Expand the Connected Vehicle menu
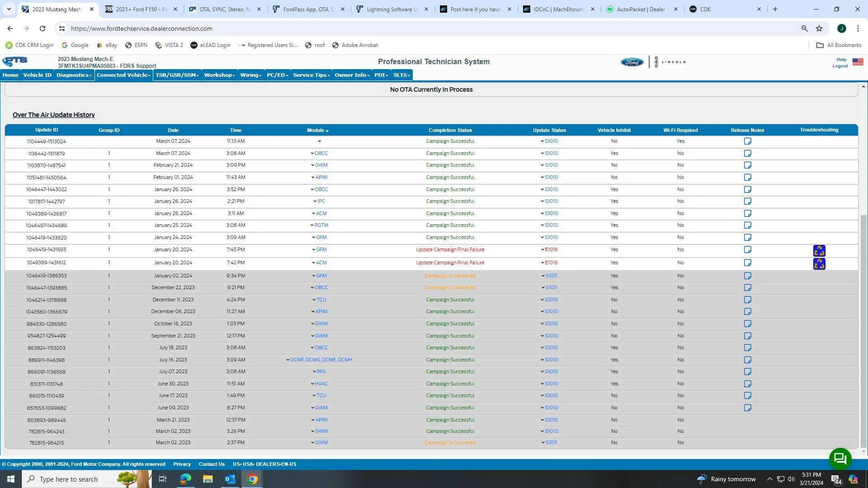This screenshot has width=868, height=488. tap(123, 75)
